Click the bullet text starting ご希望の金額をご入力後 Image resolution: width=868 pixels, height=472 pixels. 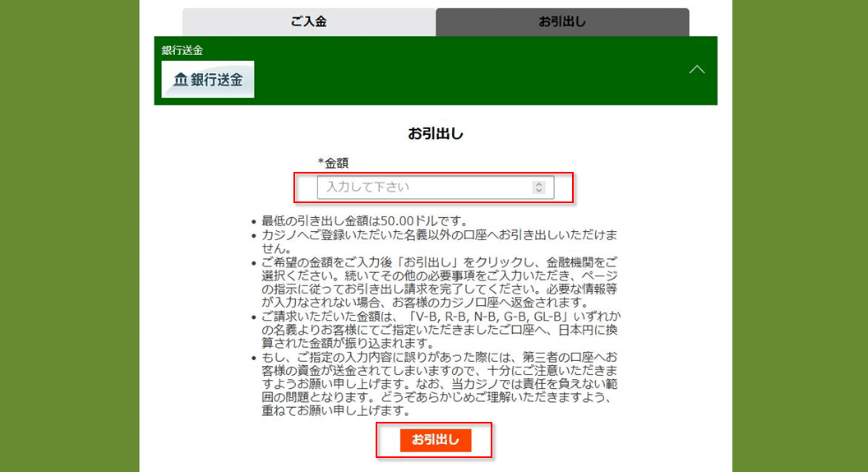(440, 282)
